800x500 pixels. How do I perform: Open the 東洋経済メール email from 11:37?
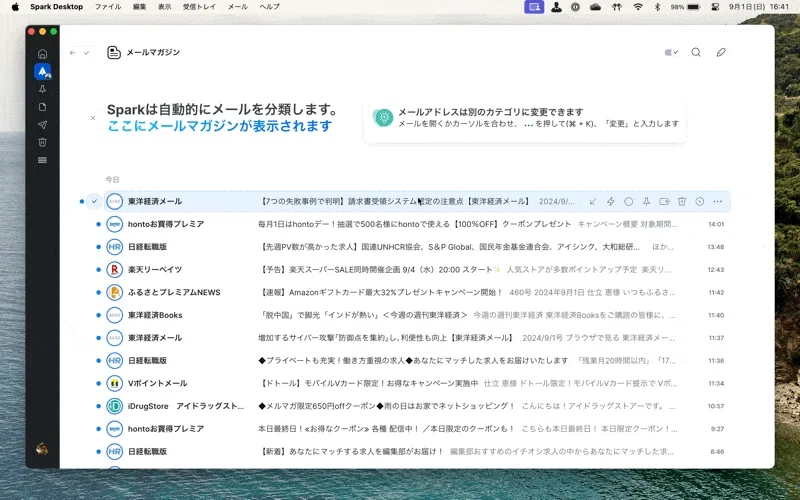click(x=417, y=338)
